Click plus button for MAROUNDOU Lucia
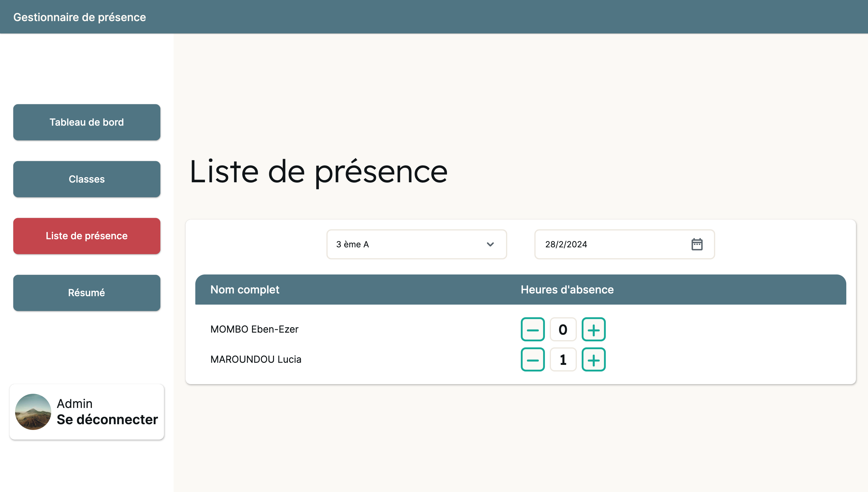Viewport: 868px width, 492px height. point(593,359)
